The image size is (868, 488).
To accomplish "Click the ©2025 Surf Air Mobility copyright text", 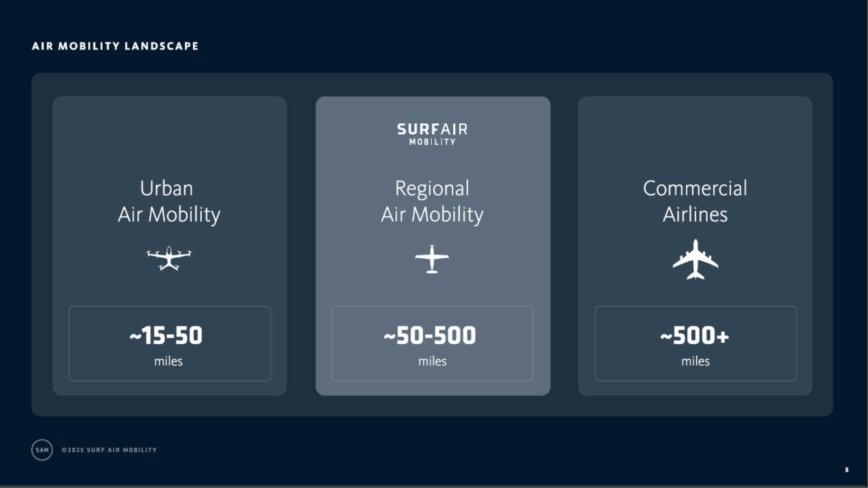I will 109,450.
